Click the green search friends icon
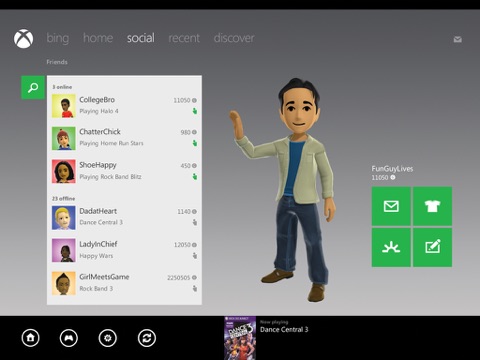 [x=33, y=88]
